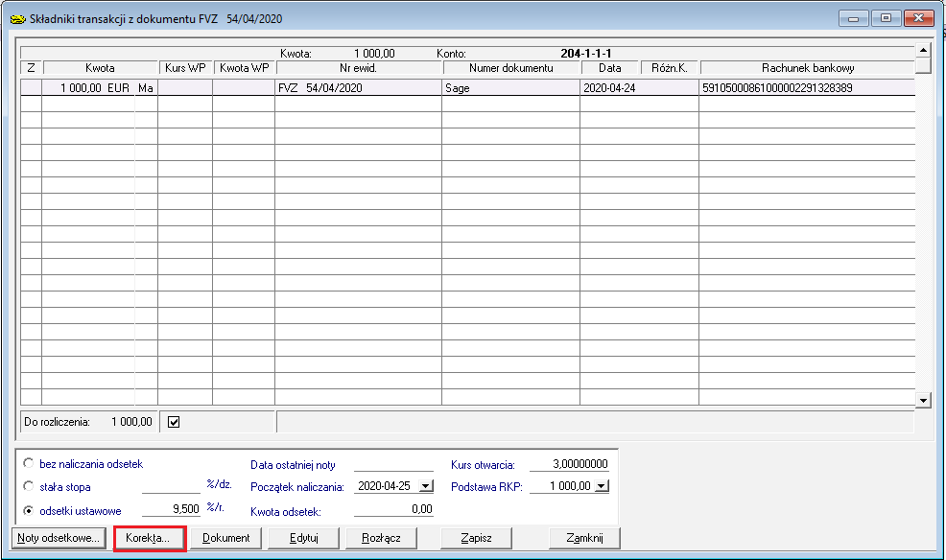946x560 pixels.
Task: Click the Nr ewid. column header
Action: click(359, 67)
